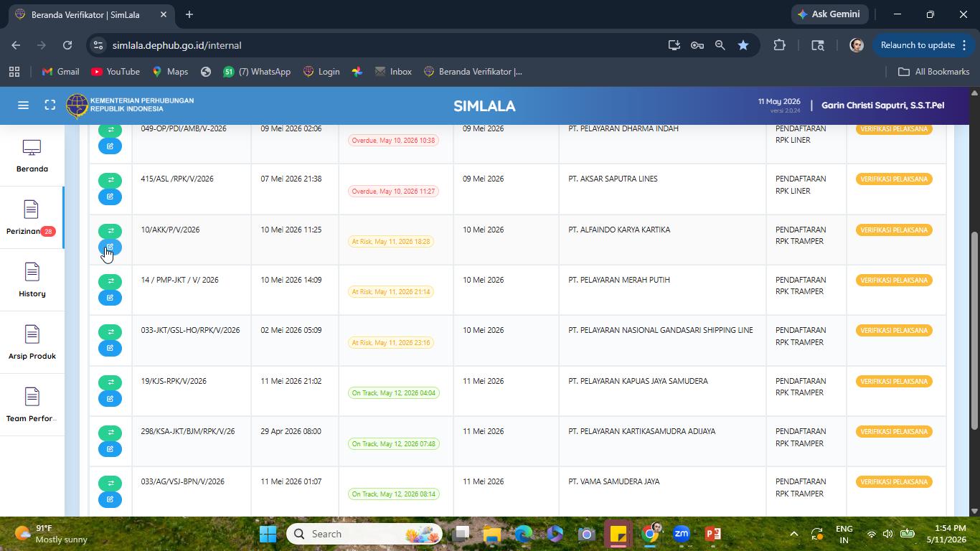Click blue edit icon for 033/AG/VSJ-BPN/V/2026

[x=110, y=499]
